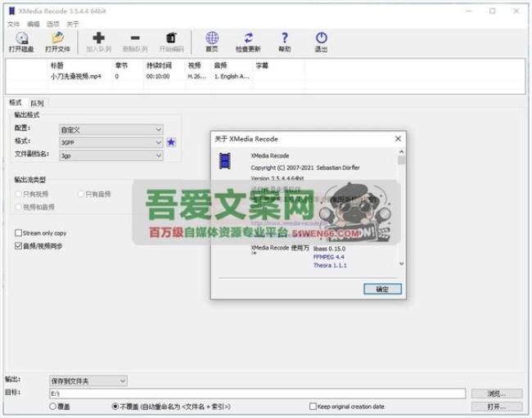This screenshot has width=532, height=418.
Task: Open the 首页 globe icon
Action: pos(212,38)
